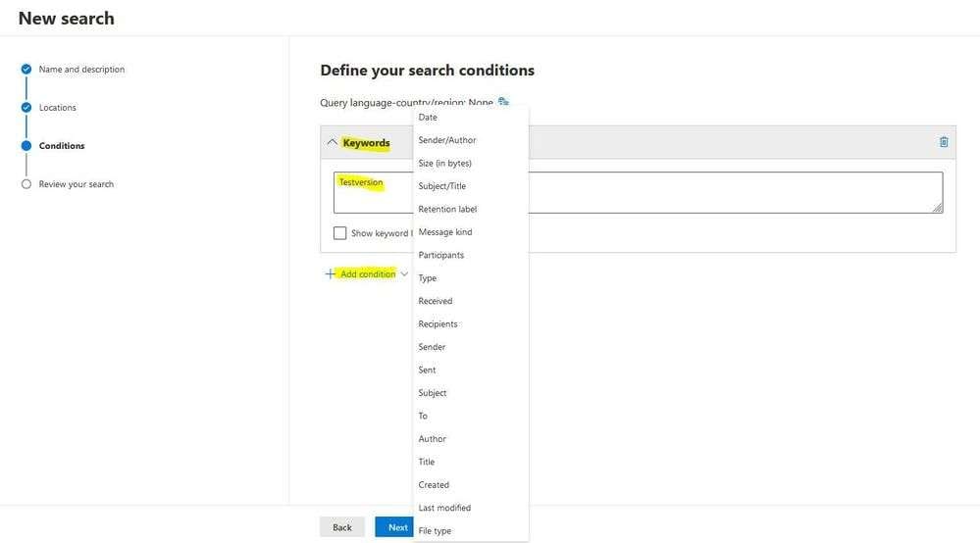Go to the Name and description step

pyautogui.click(x=81, y=70)
